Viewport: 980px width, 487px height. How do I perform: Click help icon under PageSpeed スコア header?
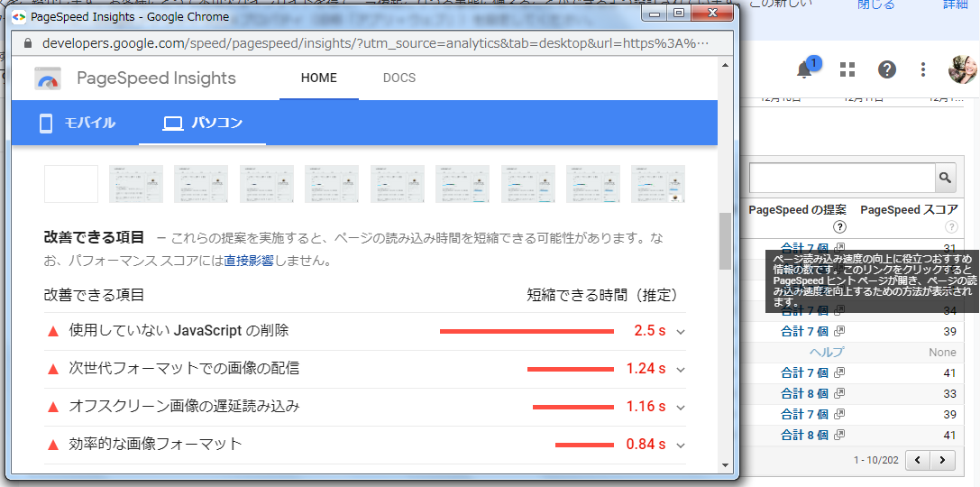pos(951,227)
